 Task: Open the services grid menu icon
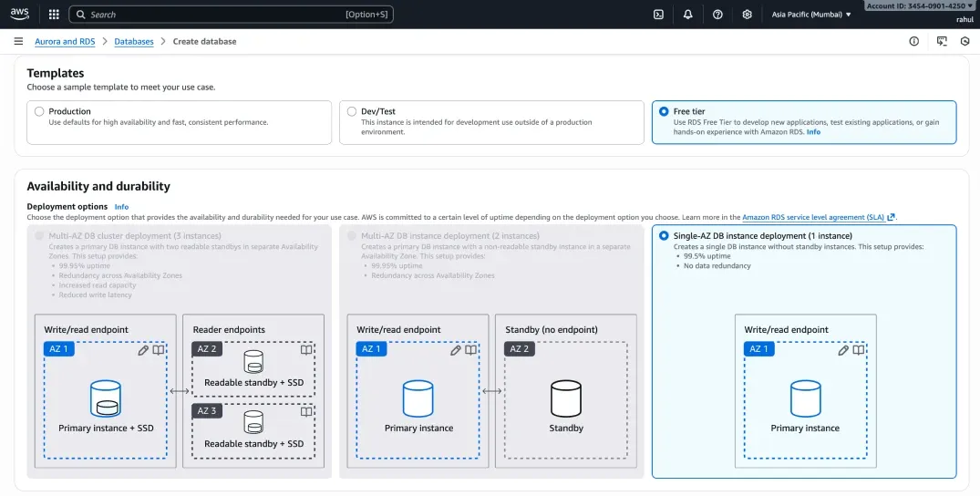[x=54, y=15]
